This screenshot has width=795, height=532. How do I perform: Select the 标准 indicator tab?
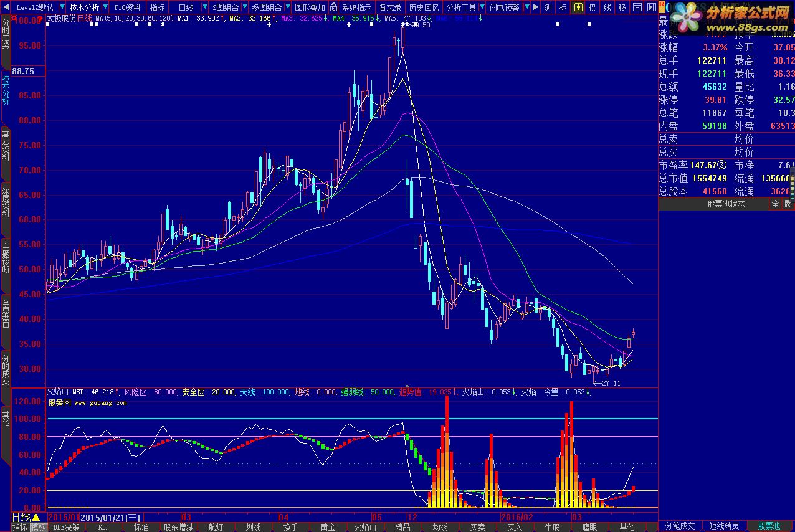(141, 526)
